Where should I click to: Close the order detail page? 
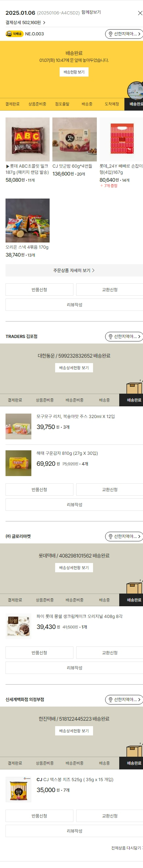(x=140, y=13)
